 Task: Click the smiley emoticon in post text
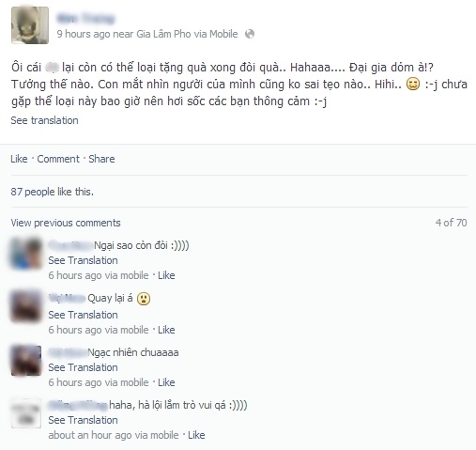point(413,85)
